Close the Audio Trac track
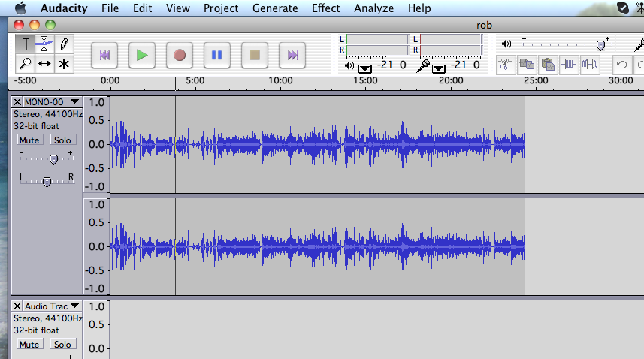The width and height of the screenshot is (644, 359). pos(17,306)
